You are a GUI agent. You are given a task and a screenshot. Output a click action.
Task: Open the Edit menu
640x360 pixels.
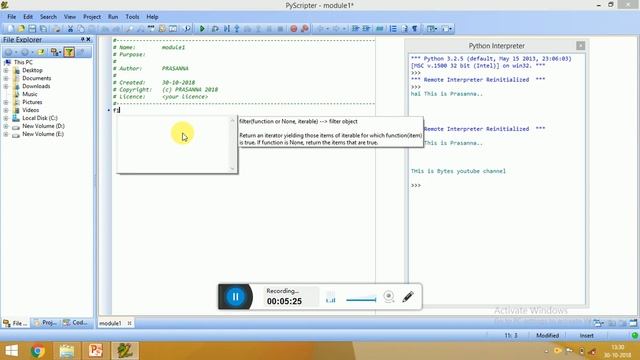(28, 17)
